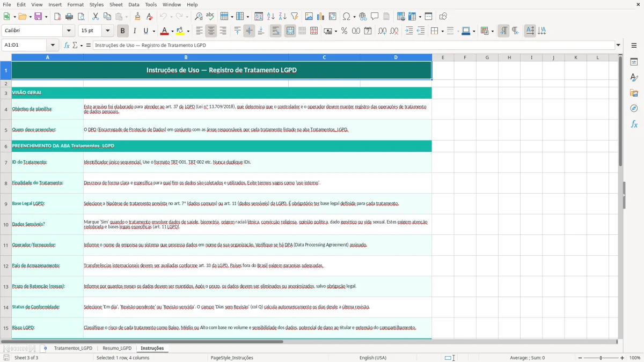
Task: Open underline style dropdown arrow
Action: (x=153, y=31)
